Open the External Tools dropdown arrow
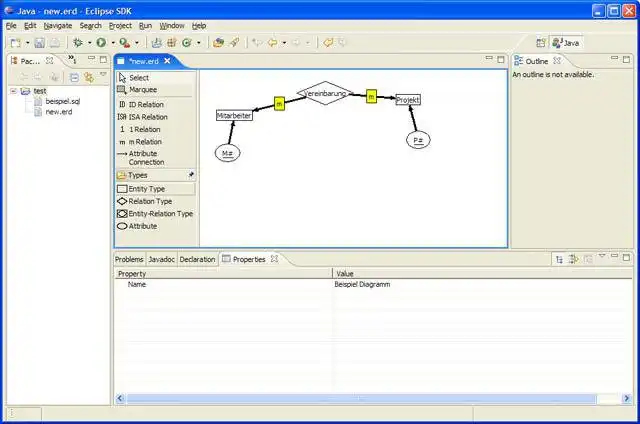The width and height of the screenshot is (640, 424). point(137,42)
